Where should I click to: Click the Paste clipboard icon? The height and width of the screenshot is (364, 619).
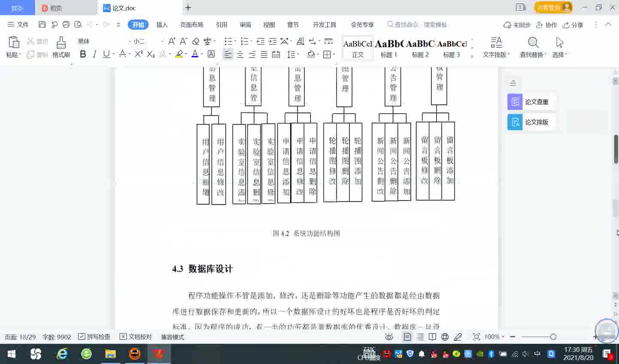point(13,42)
